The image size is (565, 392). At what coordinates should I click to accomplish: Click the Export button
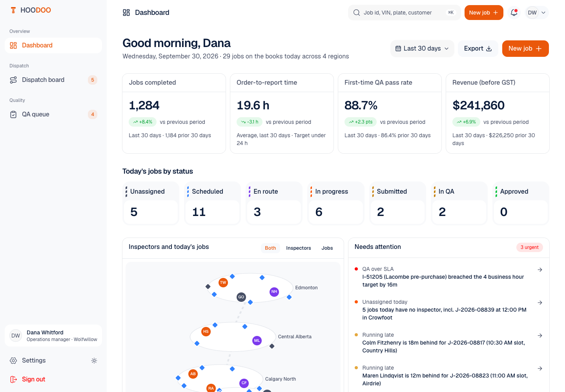point(478,49)
